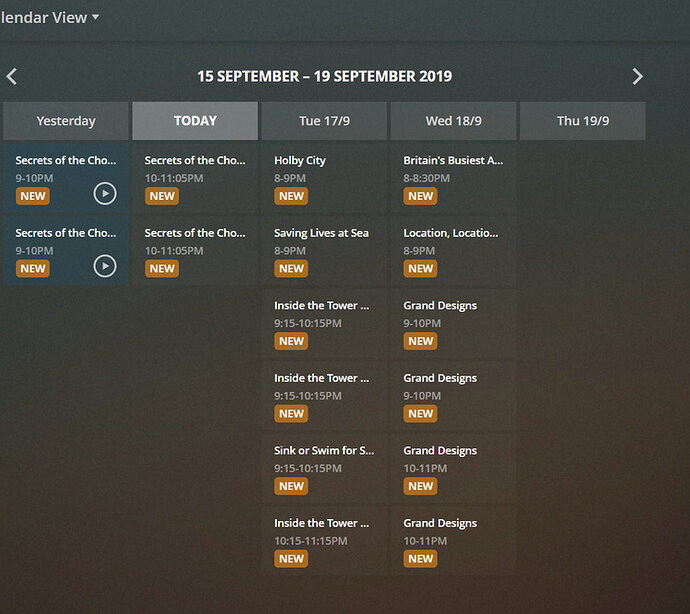Select the TODAY column header
Image resolution: width=690 pixels, height=614 pixels.
coord(195,121)
